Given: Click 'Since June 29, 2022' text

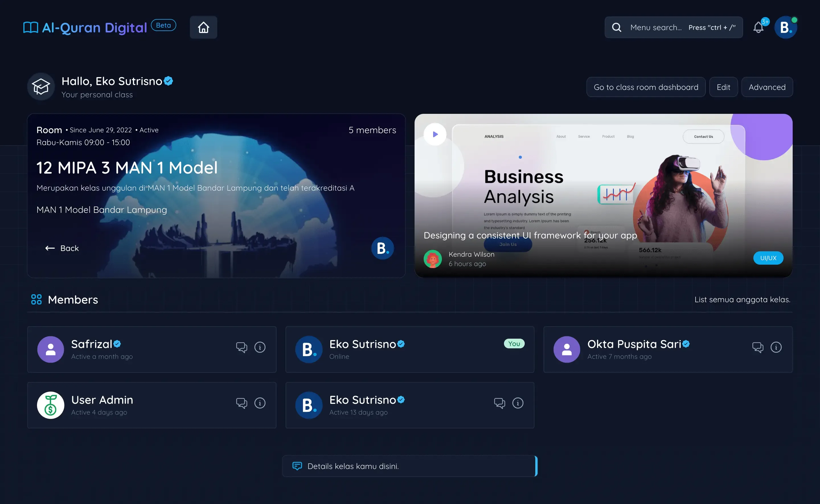Looking at the screenshot, I should 101,130.
